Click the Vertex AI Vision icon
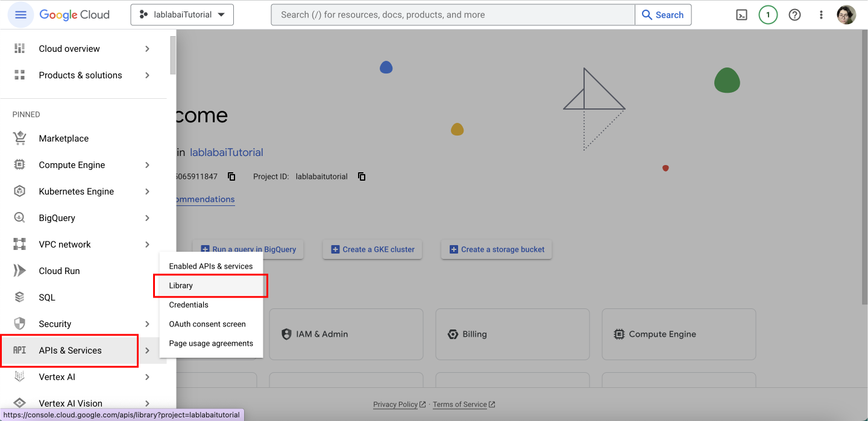The height and width of the screenshot is (421, 868). tap(20, 403)
